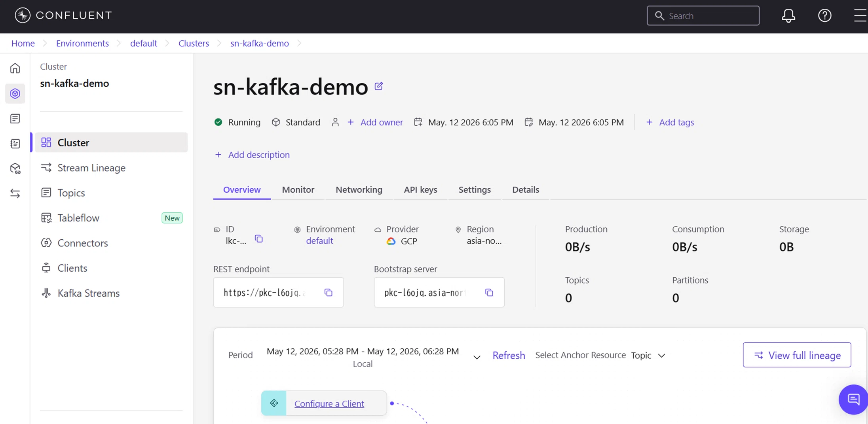
Task: Click the Tableflow sidebar icon
Action: point(46,218)
